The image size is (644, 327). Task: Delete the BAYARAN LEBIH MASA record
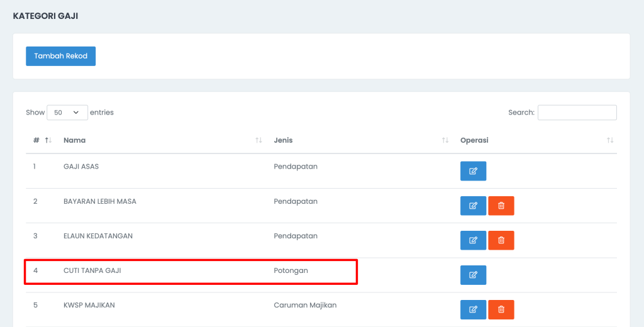point(501,206)
